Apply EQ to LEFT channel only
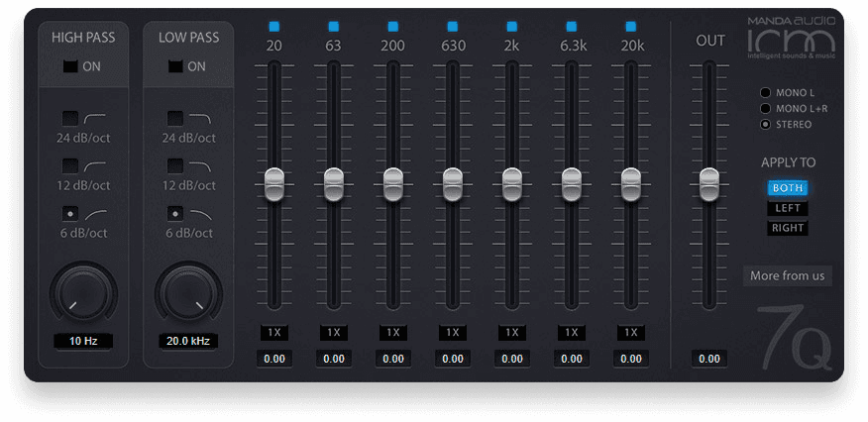This screenshot has width=868, height=422. coord(788,208)
